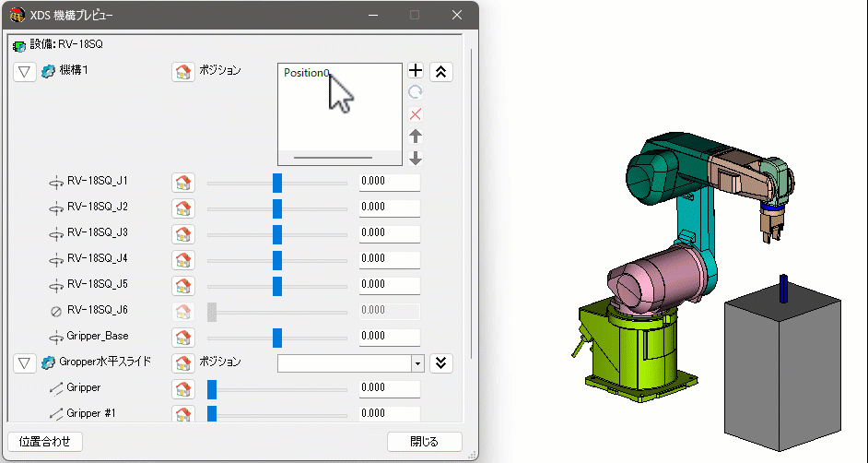Move position down with down arrow
This screenshot has height=463, width=868.
(416, 158)
